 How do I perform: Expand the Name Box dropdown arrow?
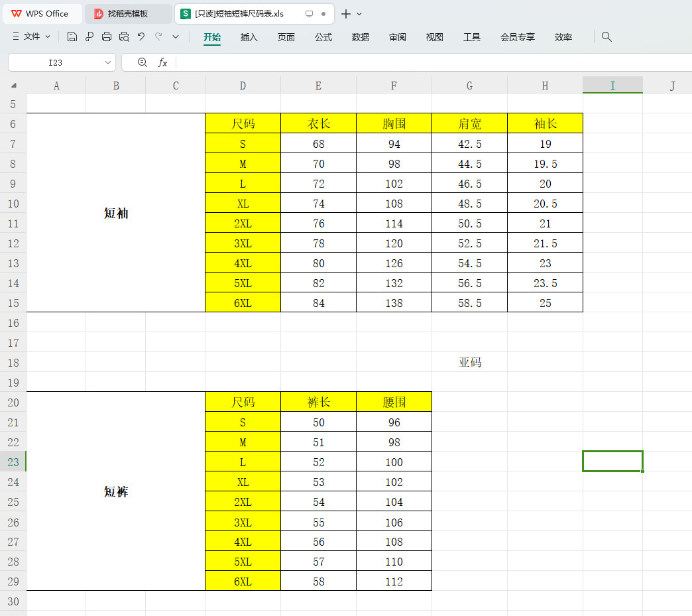click(107, 63)
